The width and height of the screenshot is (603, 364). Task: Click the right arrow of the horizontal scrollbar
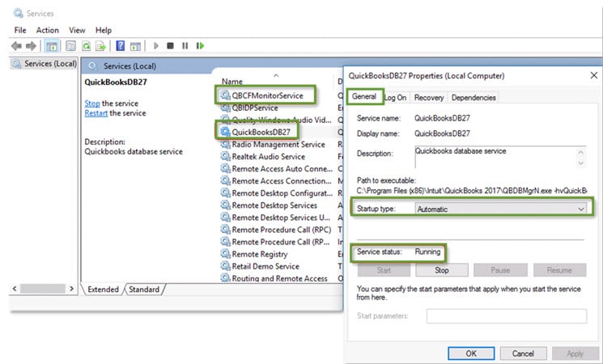click(71, 288)
